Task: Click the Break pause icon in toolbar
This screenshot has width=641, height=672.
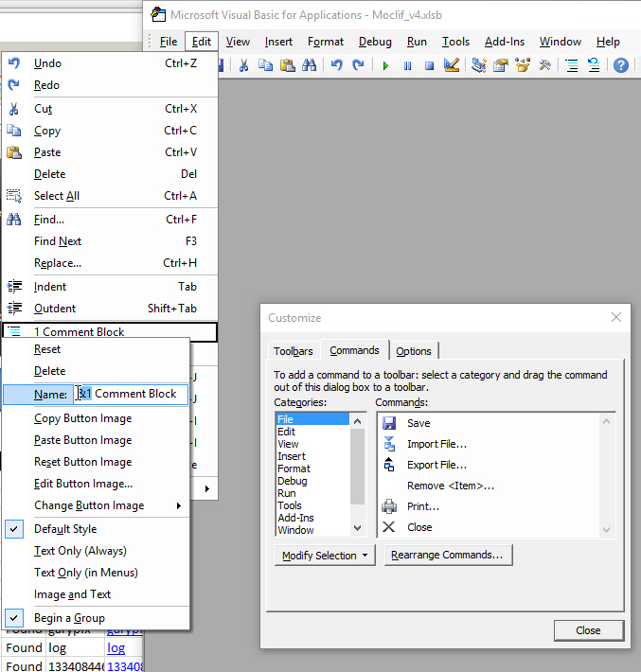Action: click(x=407, y=65)
